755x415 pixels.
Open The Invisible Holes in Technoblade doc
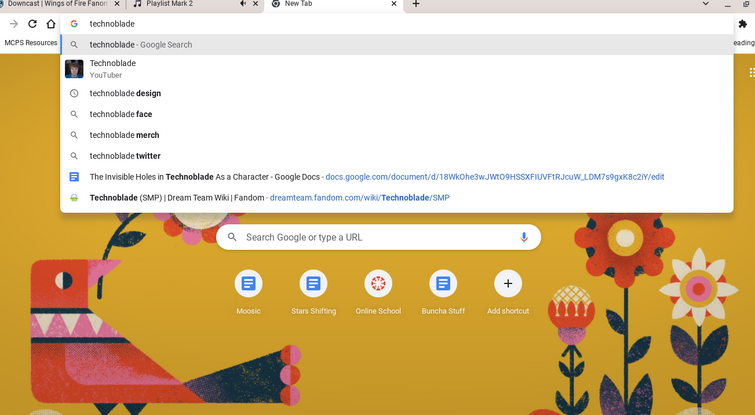[397, 177]
